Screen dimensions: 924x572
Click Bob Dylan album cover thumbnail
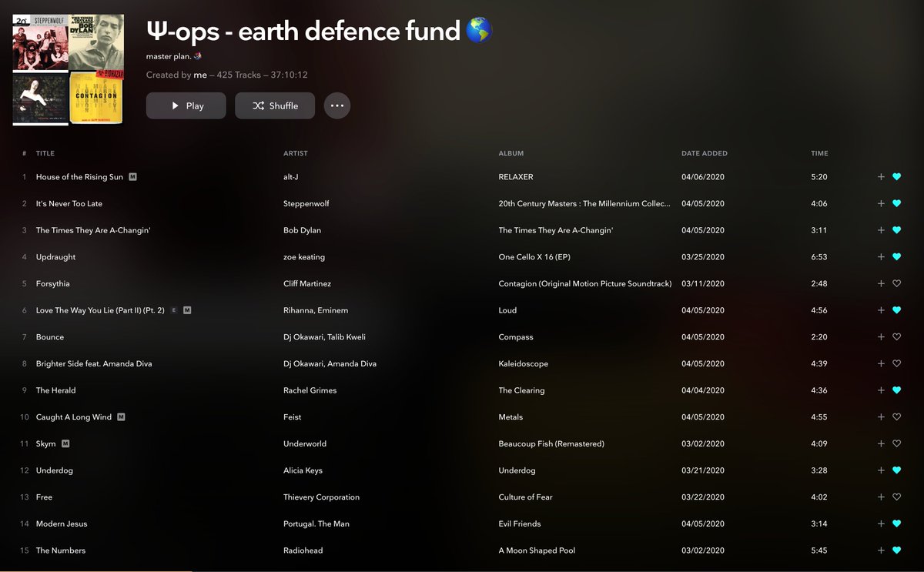pos(96,42)
